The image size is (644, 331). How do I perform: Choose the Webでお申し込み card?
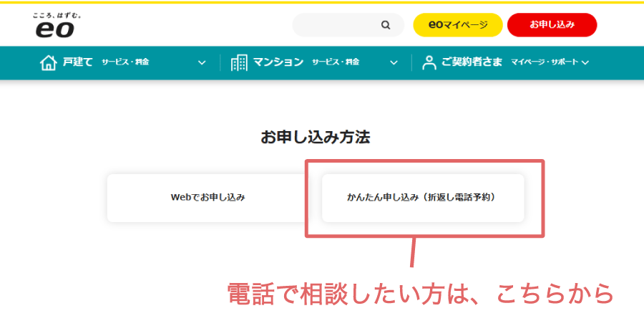pos(208,197)
